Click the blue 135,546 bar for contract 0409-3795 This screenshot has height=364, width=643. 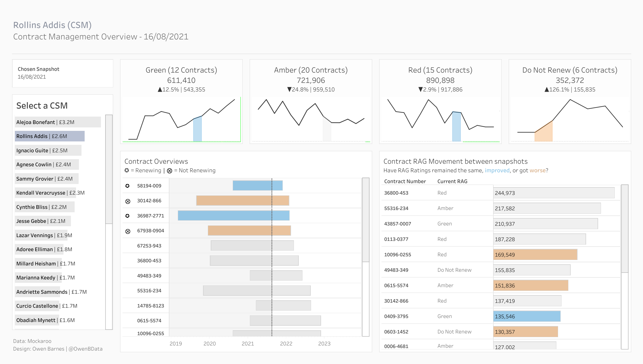tap(527, 316)
